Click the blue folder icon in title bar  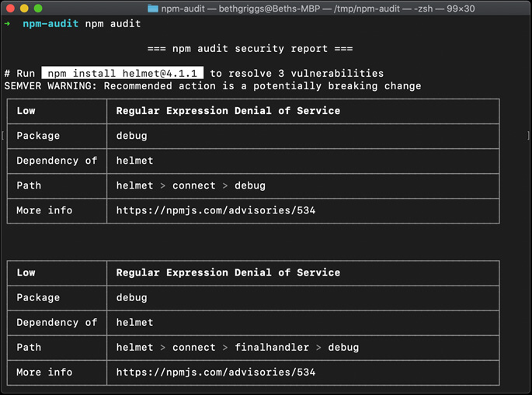pos(153,9)
